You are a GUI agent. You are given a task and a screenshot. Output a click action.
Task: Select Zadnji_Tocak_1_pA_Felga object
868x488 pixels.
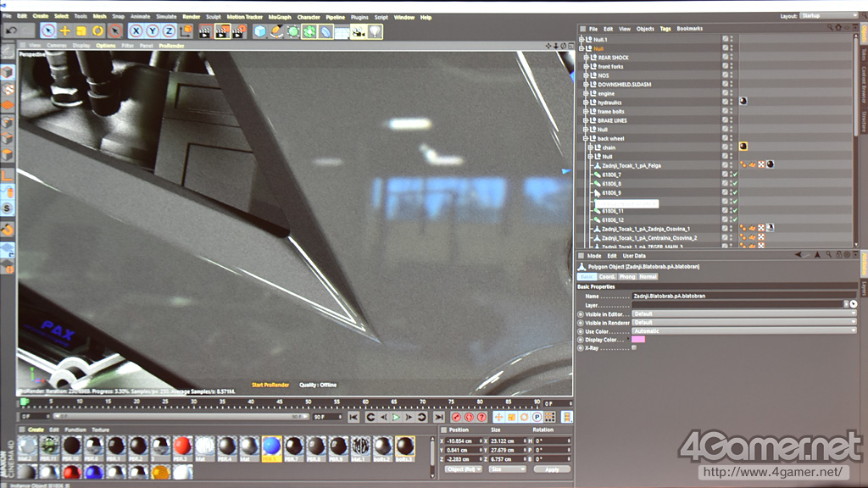[x=631, y=165]
